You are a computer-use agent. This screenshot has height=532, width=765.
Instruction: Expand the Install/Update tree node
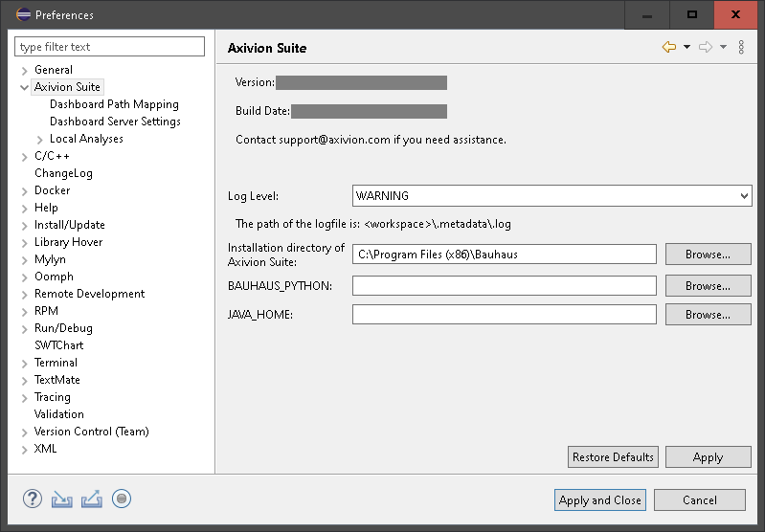(x=24, y=226)
